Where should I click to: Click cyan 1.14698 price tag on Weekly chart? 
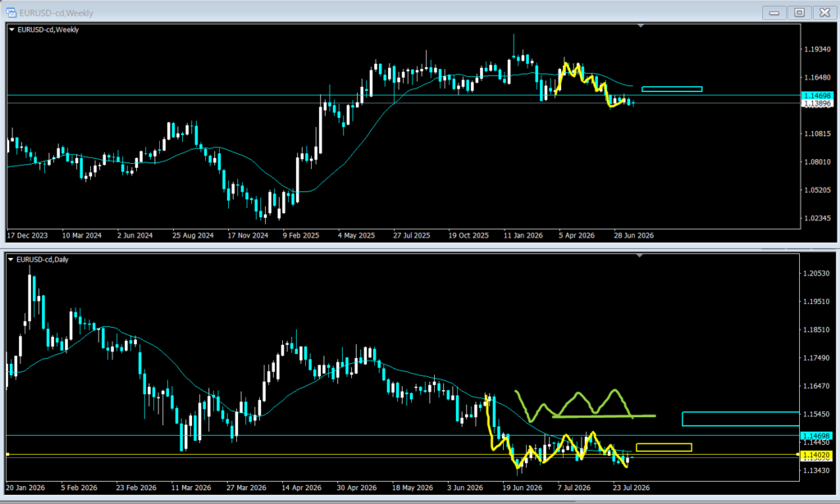[x=818, y=96]
